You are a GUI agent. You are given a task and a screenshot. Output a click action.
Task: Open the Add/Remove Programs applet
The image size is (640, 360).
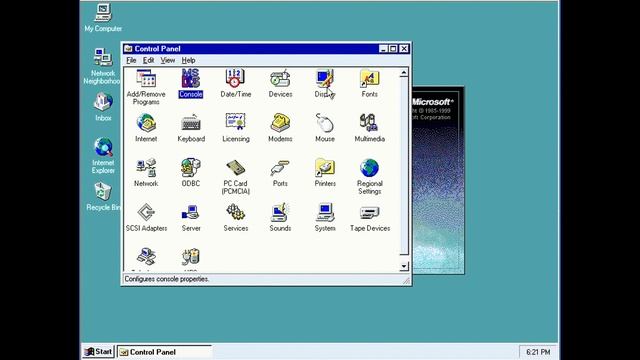point(146,87)
